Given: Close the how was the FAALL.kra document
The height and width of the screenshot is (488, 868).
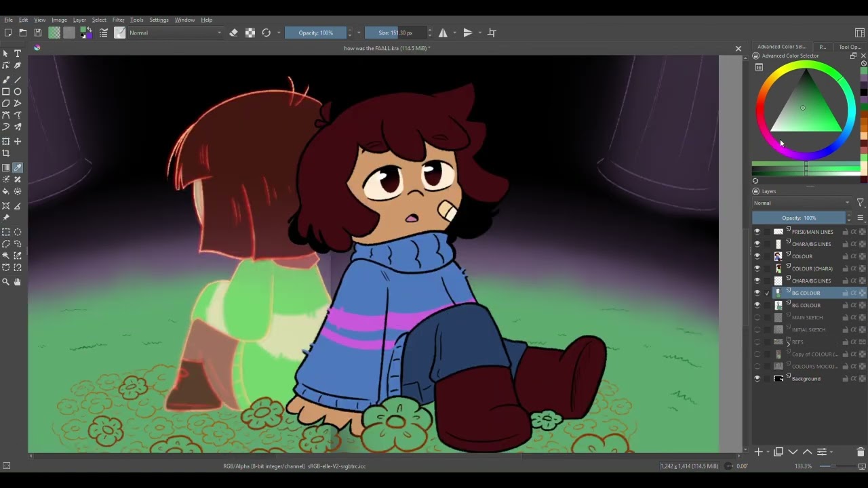Looking at the screenshot, I should pos(738,48).
